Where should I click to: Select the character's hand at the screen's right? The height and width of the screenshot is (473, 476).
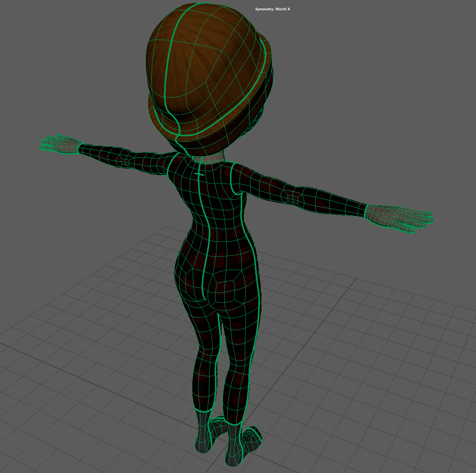(x=399, y=219)
